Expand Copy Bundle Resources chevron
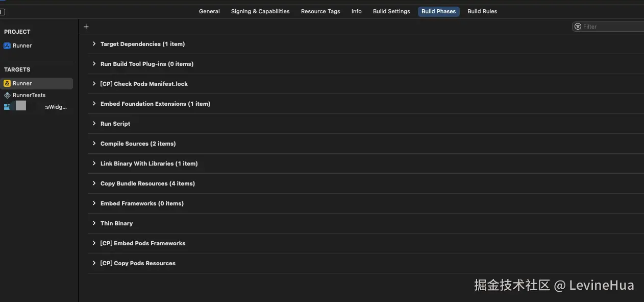644x302 pixels. (94, 183)
